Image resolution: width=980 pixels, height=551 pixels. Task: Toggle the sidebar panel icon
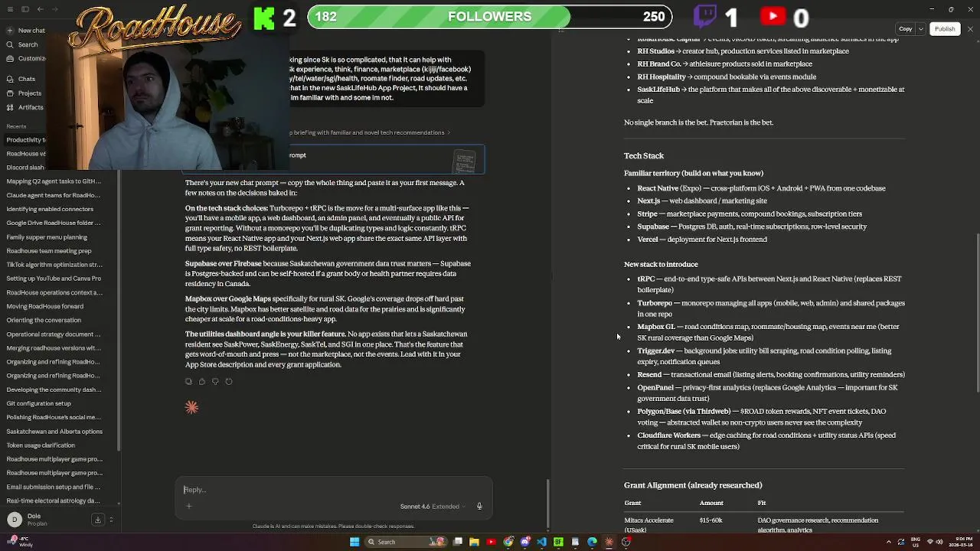[24, 9]
